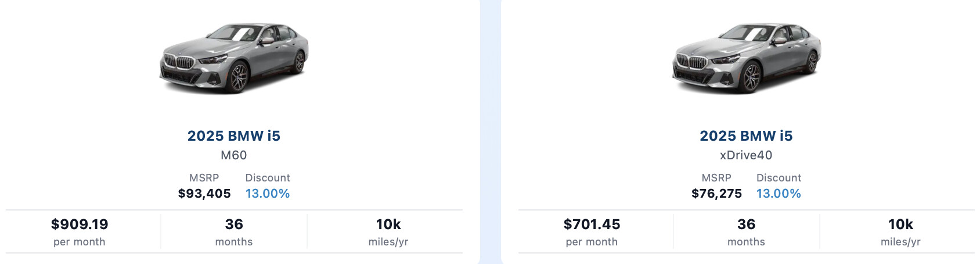
Task: Click the xDrive40 13.00% discount link
Action: click(779, 194)
